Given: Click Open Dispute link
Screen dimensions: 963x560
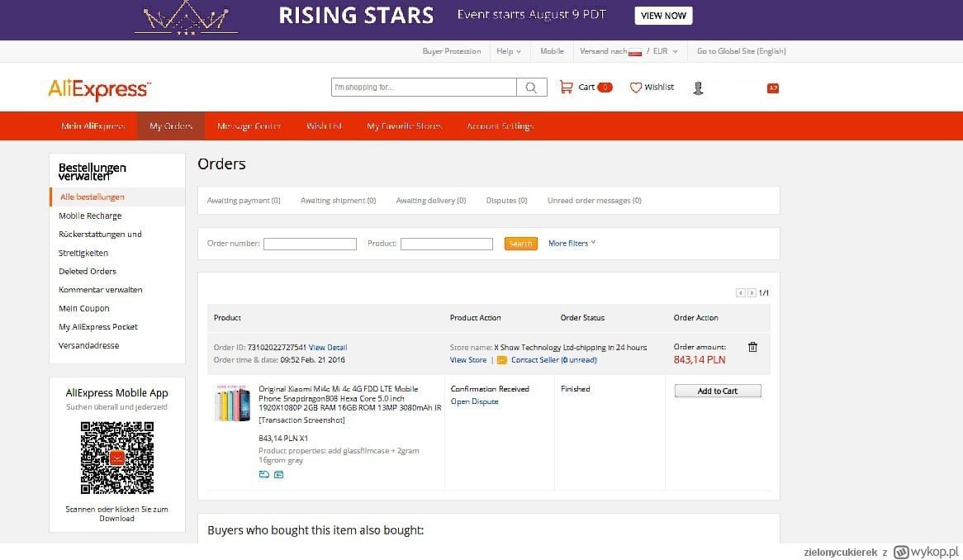Looking at the screenshot, I should click(x=475, y=401).
